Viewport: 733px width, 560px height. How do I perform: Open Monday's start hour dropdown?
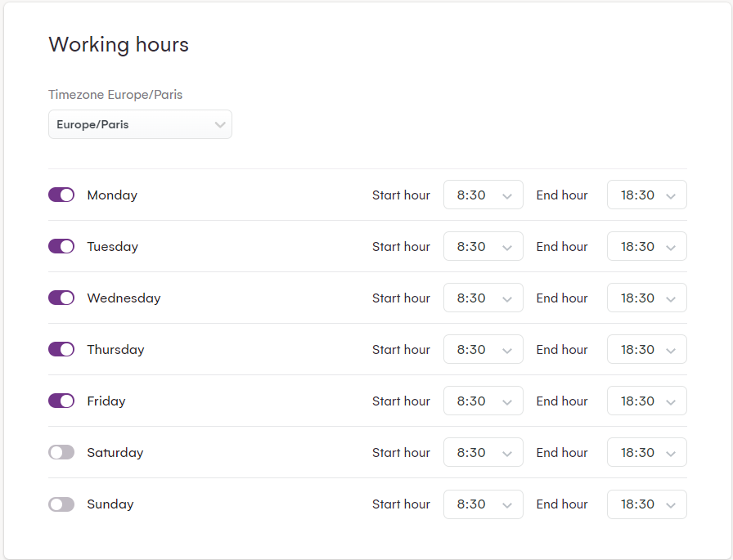coord(483,195)
